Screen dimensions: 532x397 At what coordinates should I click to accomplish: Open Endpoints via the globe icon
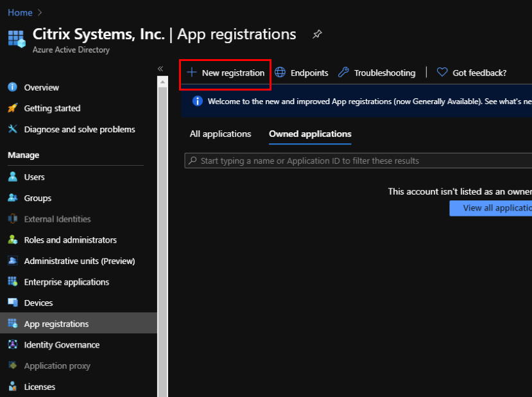280,73
